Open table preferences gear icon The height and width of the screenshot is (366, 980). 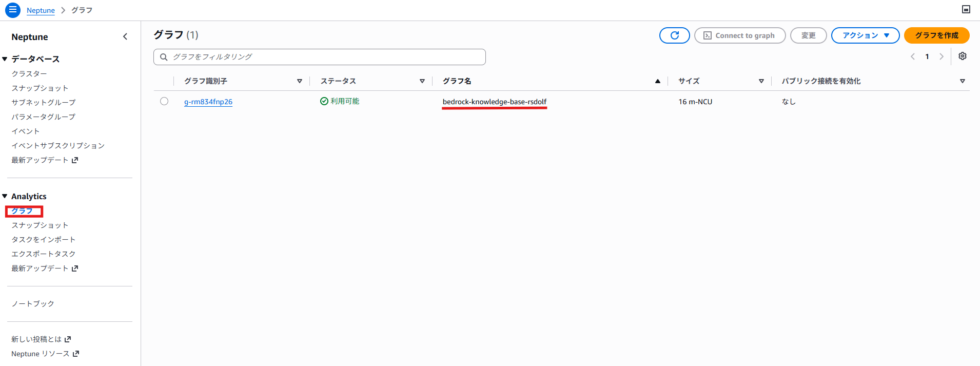click(963, 56)
